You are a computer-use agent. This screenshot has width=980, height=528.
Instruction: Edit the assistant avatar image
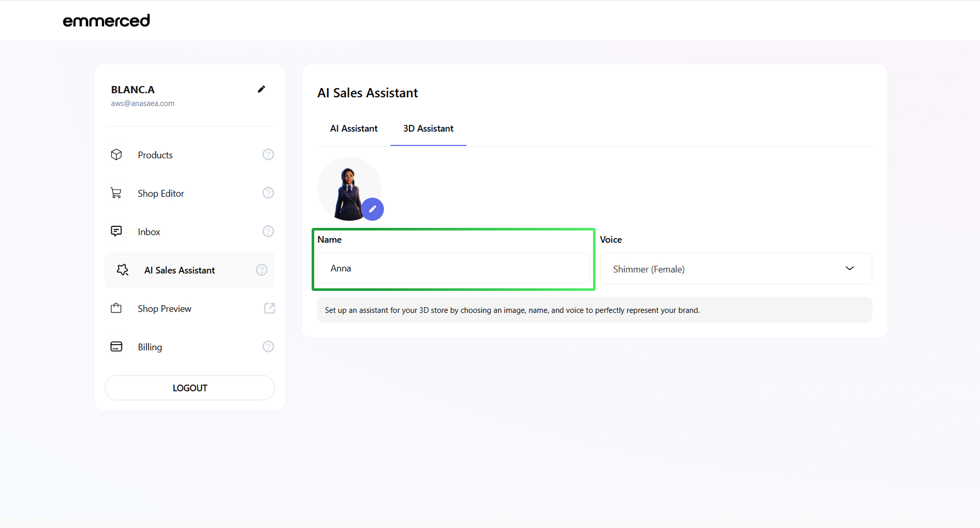coord(373,209)
